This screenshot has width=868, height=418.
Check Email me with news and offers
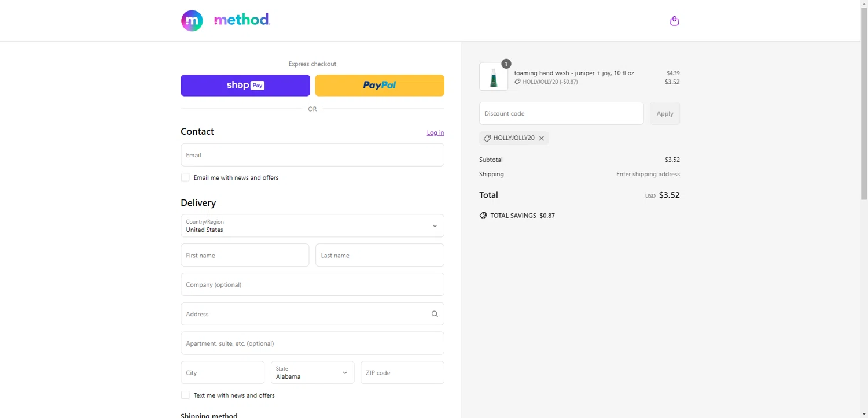(x=185, y=177)
